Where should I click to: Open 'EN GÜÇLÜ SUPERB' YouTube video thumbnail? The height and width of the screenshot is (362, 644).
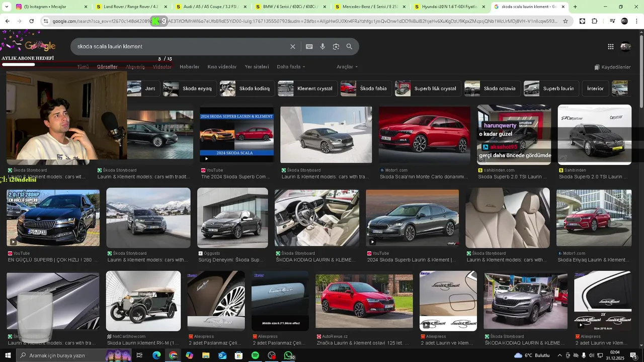coord(53,218)
